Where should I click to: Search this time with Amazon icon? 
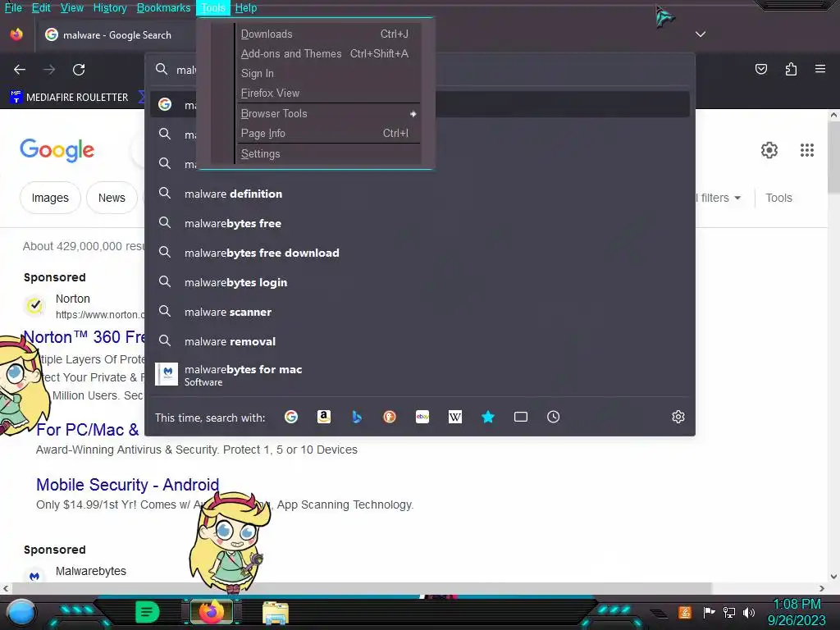[x=323, y=417]
